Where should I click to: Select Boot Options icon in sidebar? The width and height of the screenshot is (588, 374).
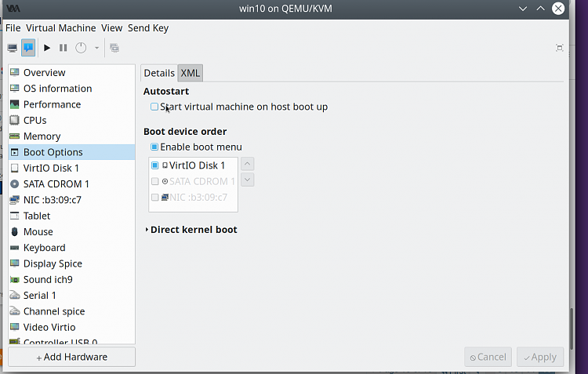(x=15, y=152)
